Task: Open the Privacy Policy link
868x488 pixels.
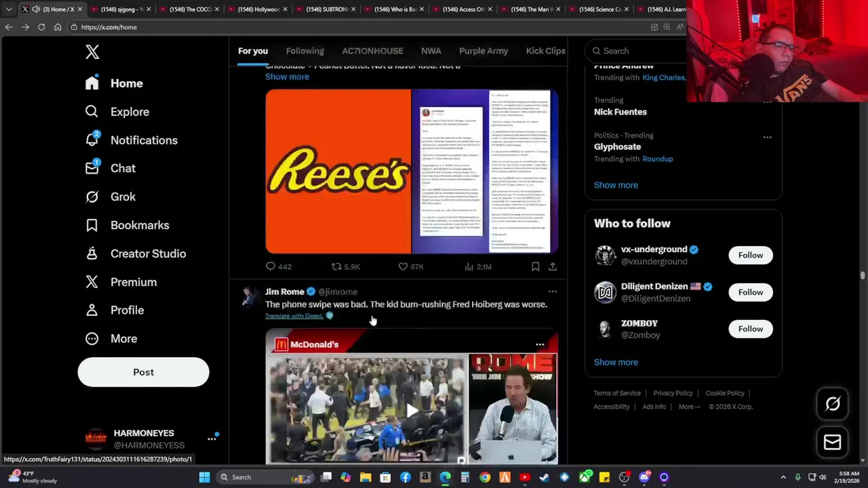Action: (x=673, y=393)
